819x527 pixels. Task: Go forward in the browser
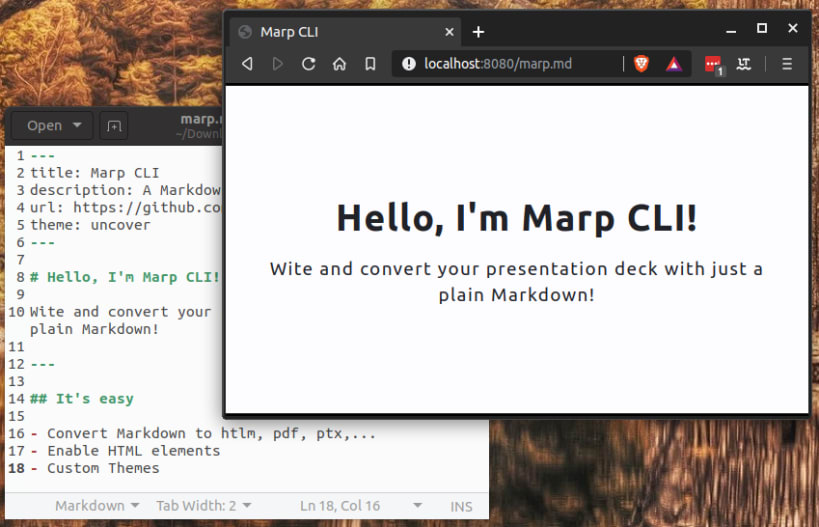pyautogui.click(x=278, y=64)
